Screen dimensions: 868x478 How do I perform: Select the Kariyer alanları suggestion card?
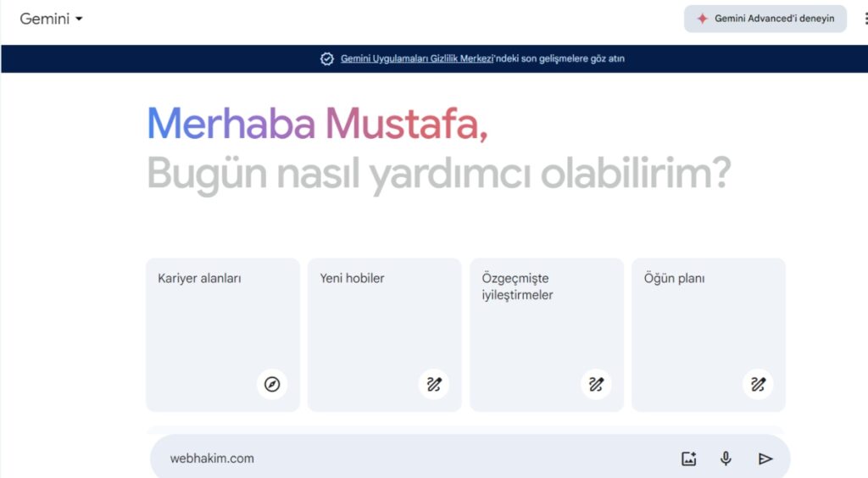[222, 322]
